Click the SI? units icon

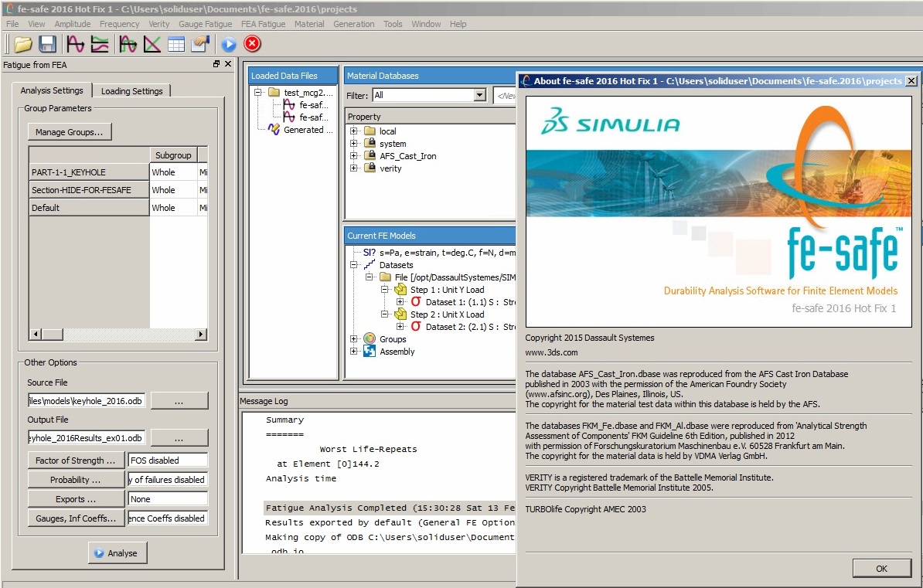pyautogui.click(x=369, y=253)
